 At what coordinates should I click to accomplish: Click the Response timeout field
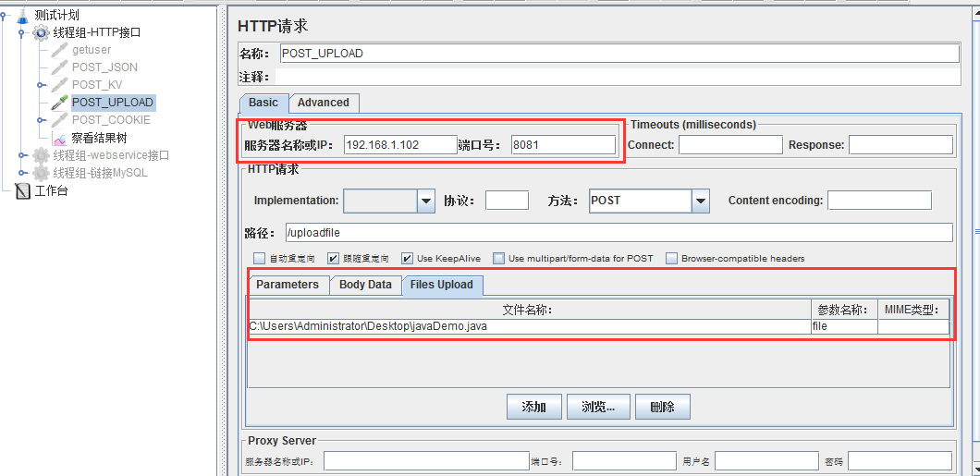[x=900, y=145]
